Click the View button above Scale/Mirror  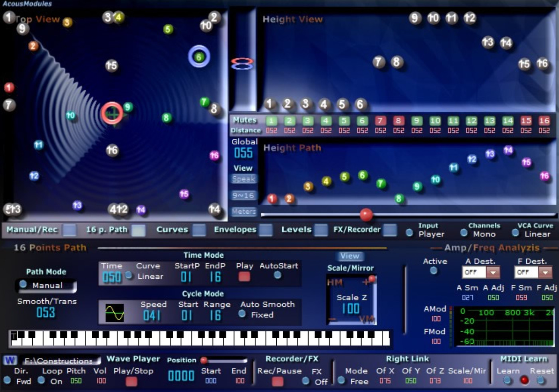[350, 256]
